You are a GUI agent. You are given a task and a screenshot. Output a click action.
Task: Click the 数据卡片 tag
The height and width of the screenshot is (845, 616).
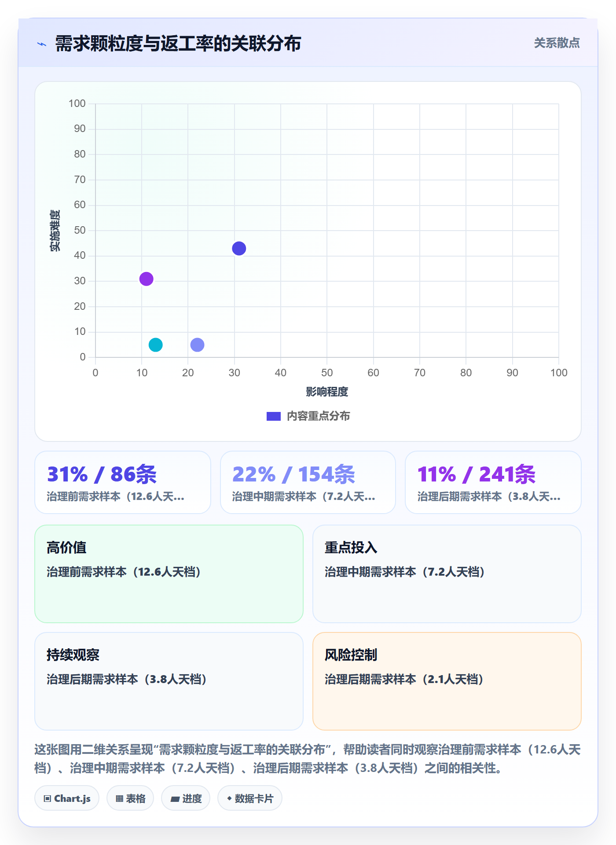click(250, 798)
